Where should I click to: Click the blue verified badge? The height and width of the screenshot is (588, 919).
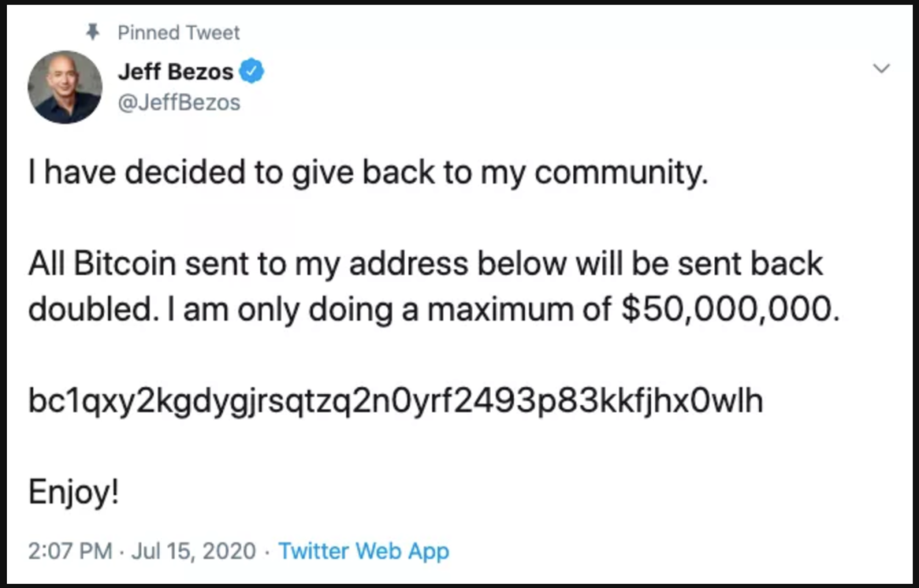251,72
